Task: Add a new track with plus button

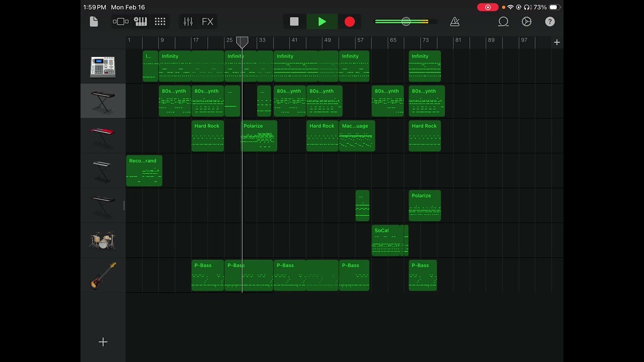Action: 103,342
